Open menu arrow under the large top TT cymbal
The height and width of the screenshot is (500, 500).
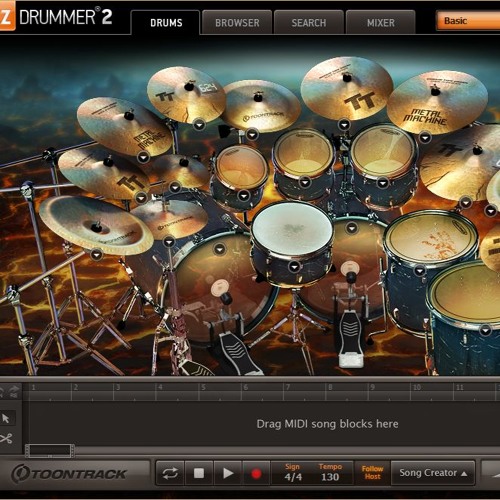344,125
